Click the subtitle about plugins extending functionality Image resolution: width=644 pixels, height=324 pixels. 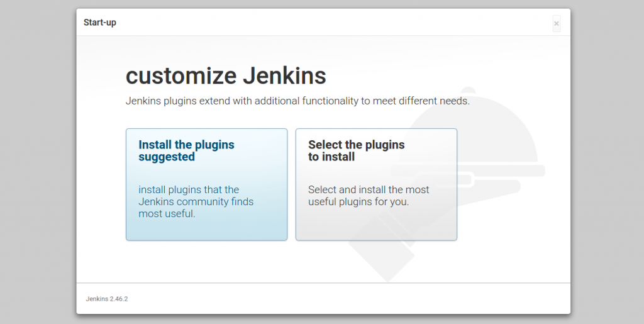(x=297, y=101)
